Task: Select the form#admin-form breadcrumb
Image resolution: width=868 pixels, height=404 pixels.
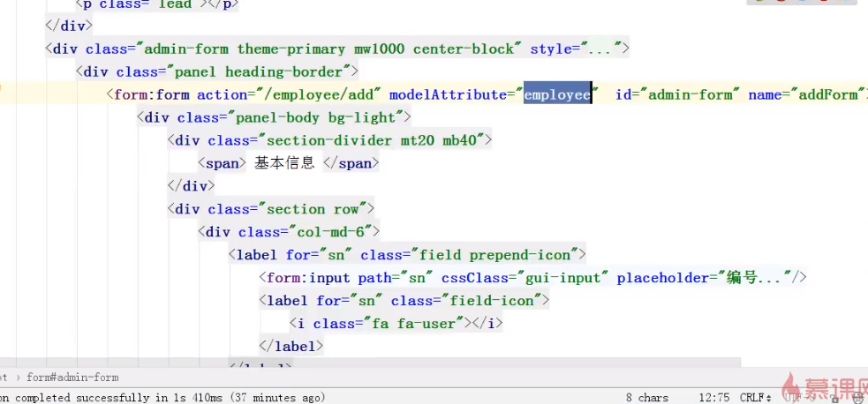Action: pos(72,378)
